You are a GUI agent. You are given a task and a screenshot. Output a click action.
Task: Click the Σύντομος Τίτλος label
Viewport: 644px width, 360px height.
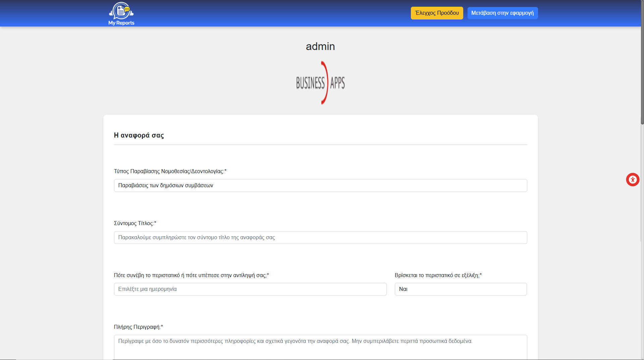pos(135,223)
